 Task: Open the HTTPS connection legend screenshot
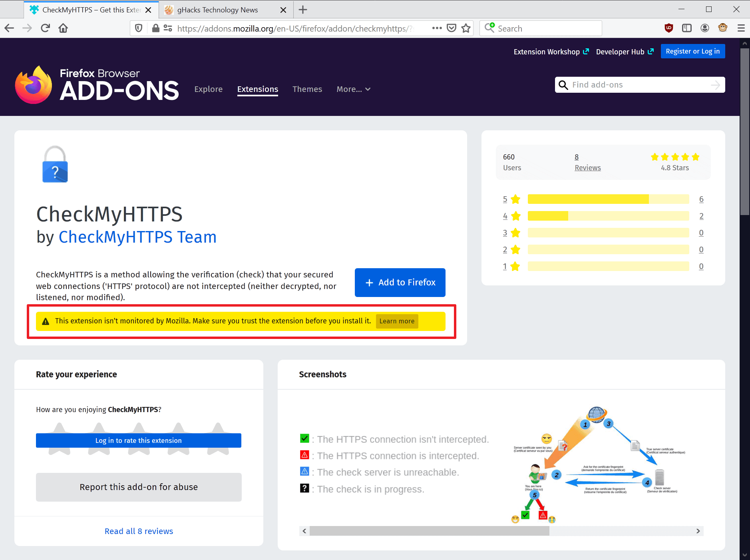pos(394,464)
